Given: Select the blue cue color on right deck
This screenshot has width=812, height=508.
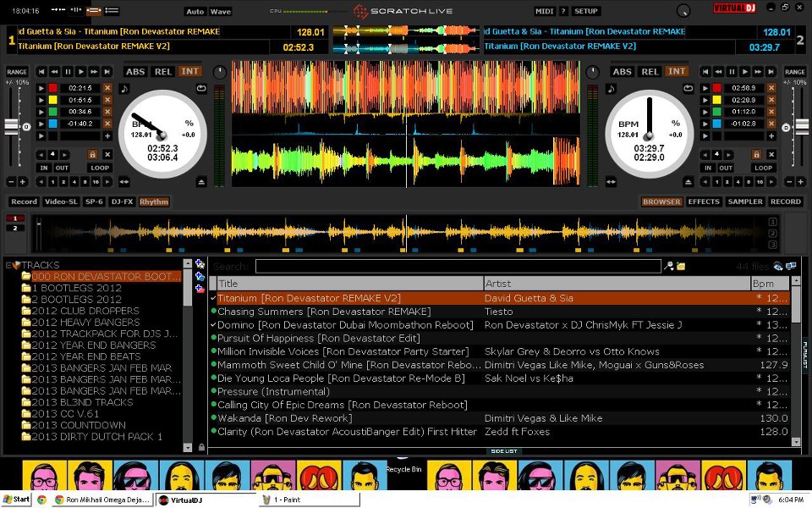Looking at the screenshot, I should point(716,124).
